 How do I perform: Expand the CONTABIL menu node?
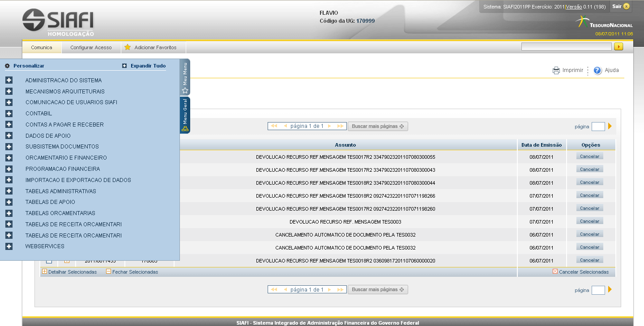(9, 114)
